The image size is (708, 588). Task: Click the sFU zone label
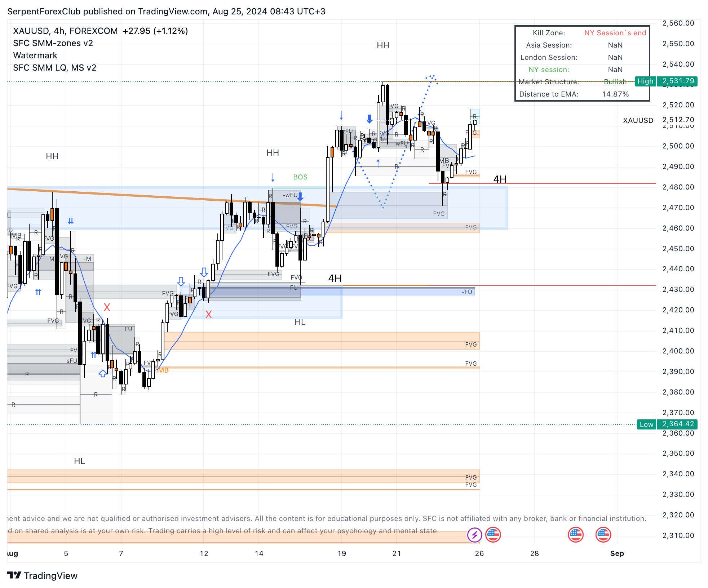tap(72, 361)
